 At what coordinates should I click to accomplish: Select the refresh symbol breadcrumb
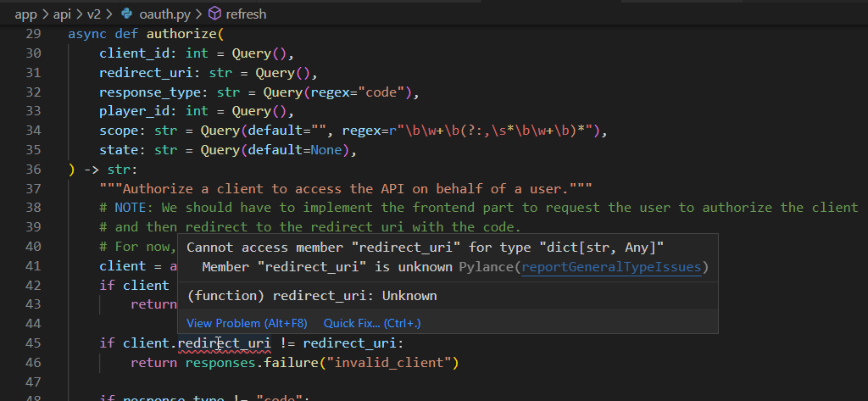(244, 13)
